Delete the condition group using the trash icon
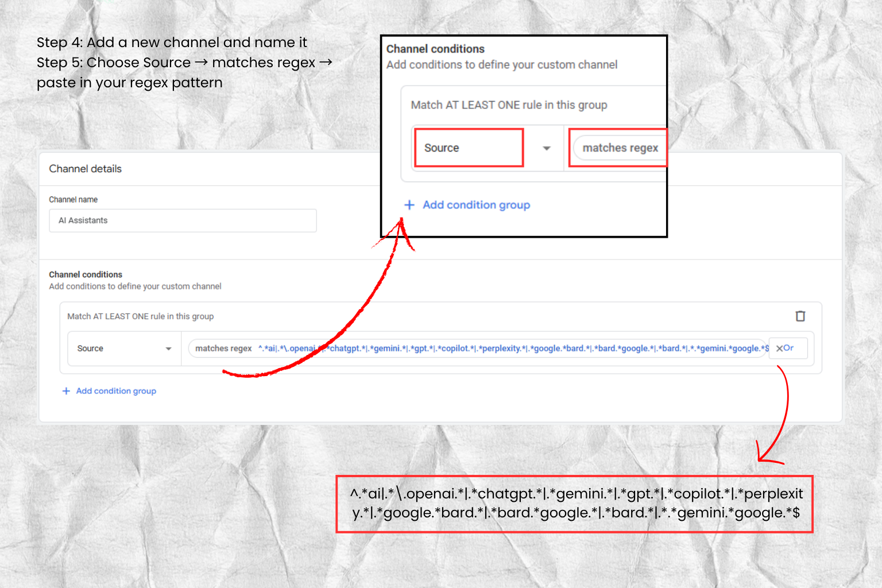 click(800, 316)
